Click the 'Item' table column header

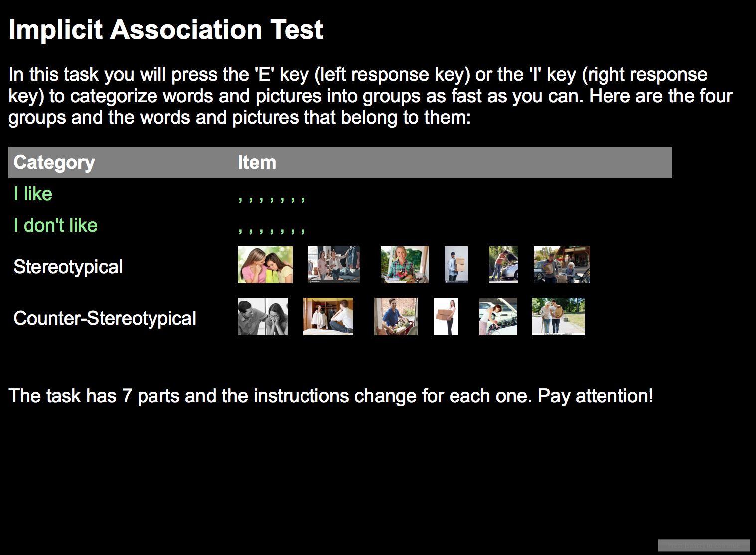click(x=257, y=162)
